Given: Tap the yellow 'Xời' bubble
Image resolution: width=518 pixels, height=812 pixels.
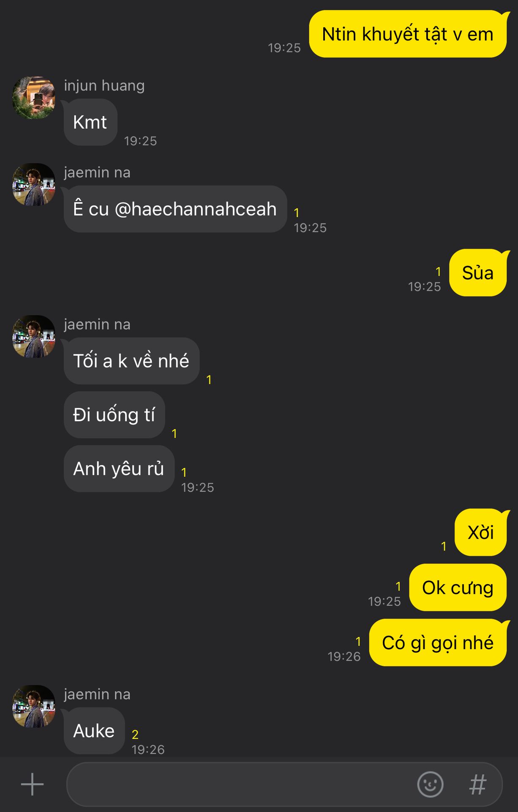Looking at the screenshot, I should point(481,532).
